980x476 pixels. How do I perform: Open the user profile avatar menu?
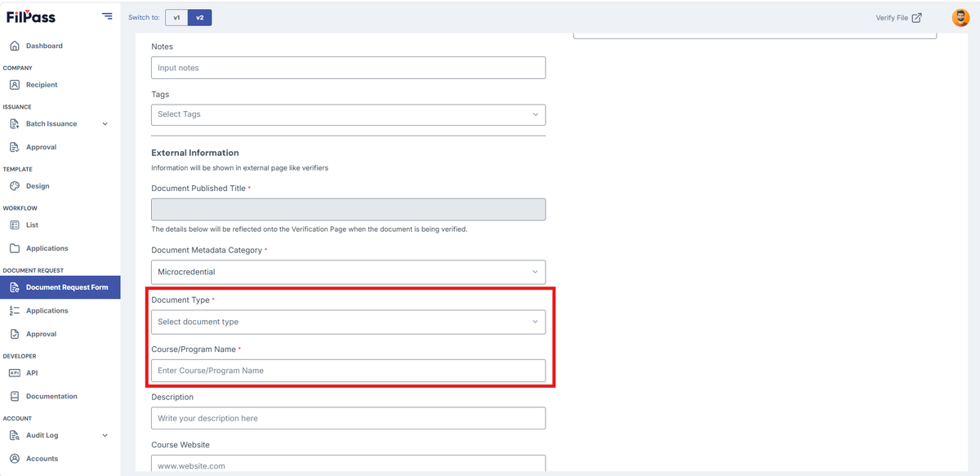(960, 17)
